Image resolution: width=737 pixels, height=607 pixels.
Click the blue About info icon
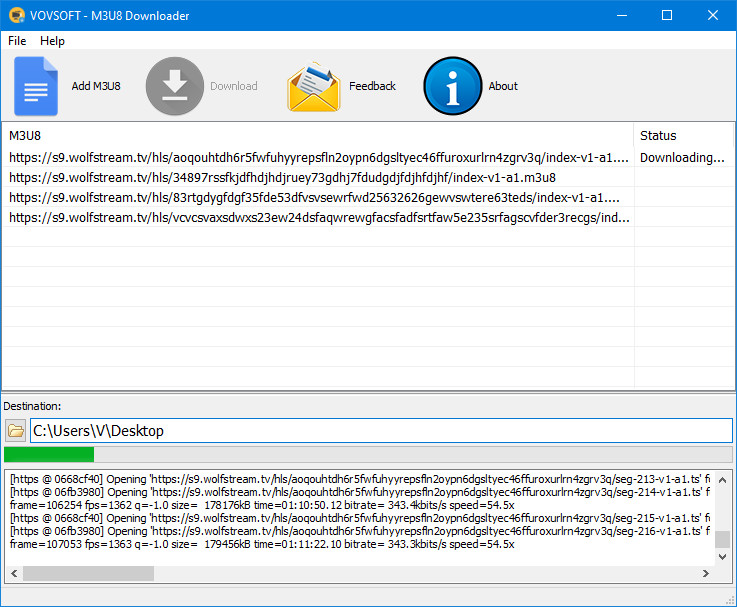453,87
